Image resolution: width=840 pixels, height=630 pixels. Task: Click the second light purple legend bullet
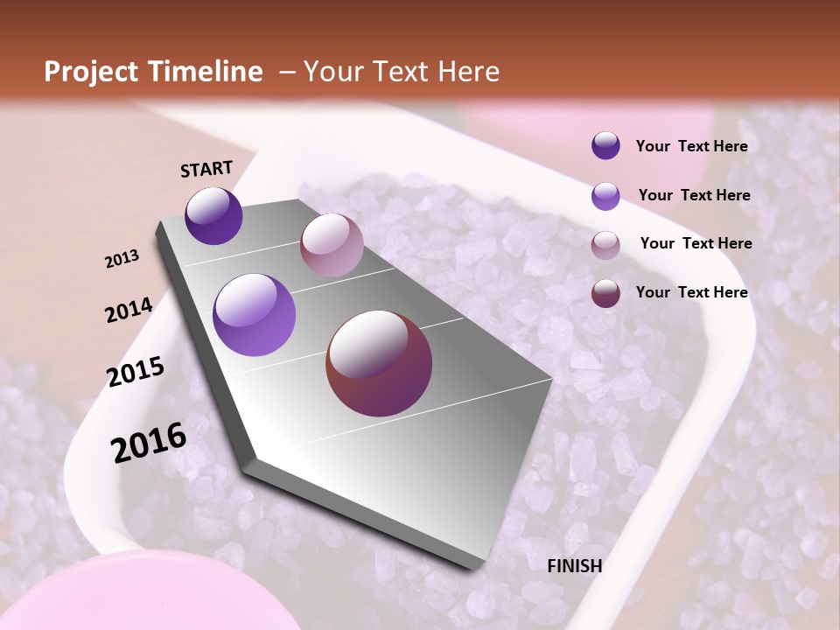pyautogui.click(x=606, y=194)
